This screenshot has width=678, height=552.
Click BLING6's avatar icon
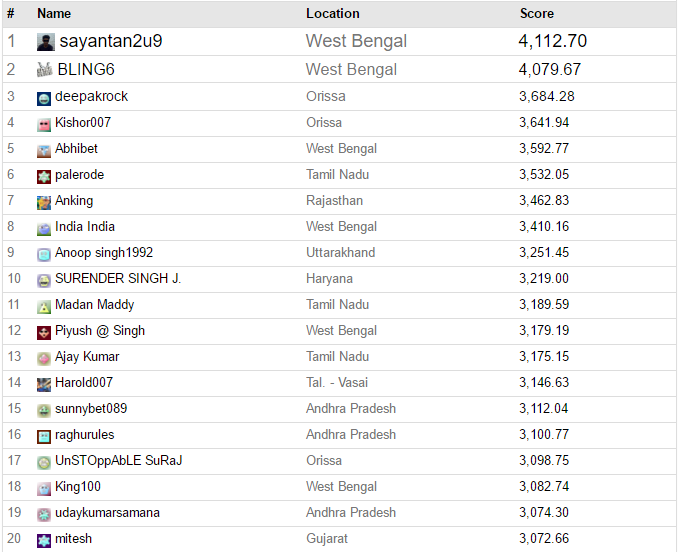(44, 70)
